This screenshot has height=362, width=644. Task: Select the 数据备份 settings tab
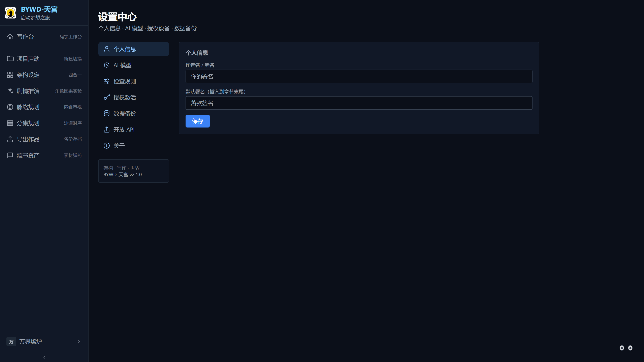133,113
